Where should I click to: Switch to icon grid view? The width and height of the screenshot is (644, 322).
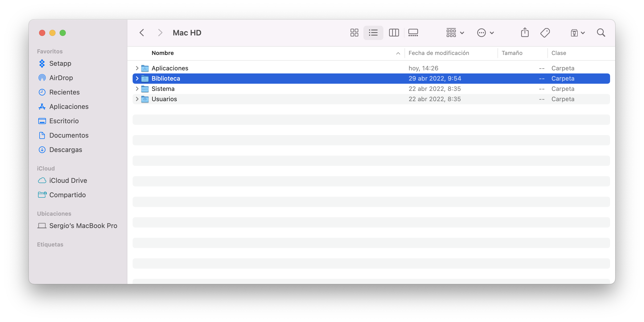point(354,32)
